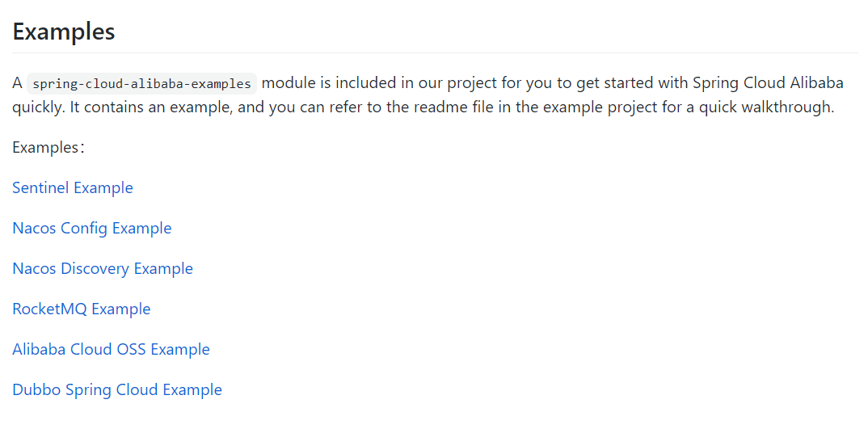Image resolution: width=868 pixels, height=429 pixels.
Task: Open the Sentinel Example link
Action: 73,188
